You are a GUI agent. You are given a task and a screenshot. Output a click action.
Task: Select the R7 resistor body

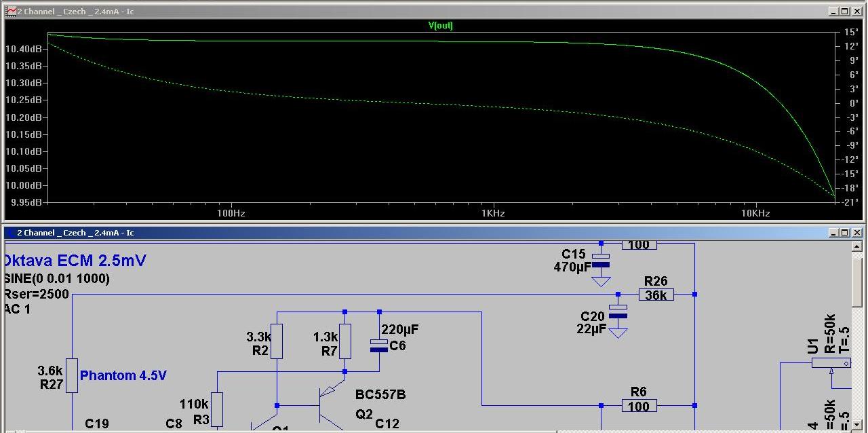(344, 341)
